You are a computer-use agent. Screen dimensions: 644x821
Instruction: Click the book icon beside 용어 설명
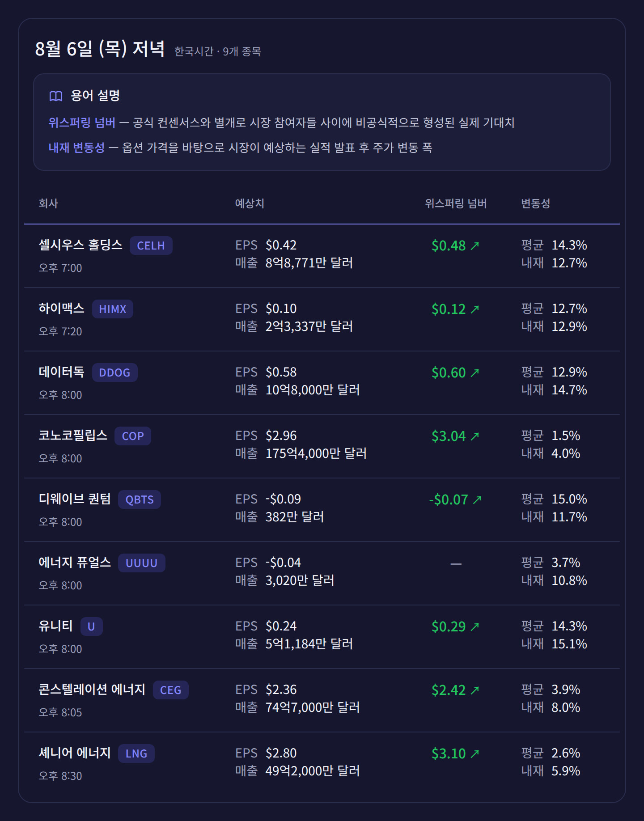(56, 96)
